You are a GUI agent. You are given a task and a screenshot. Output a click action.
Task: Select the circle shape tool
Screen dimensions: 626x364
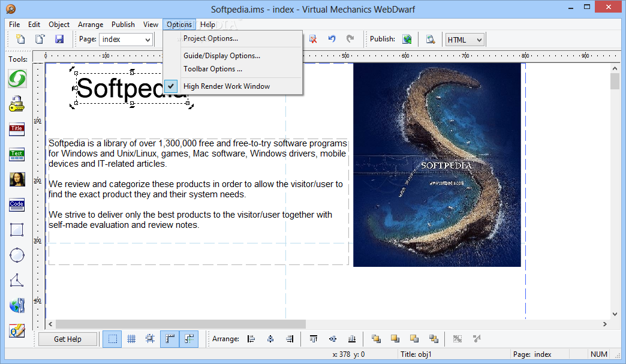17,255
